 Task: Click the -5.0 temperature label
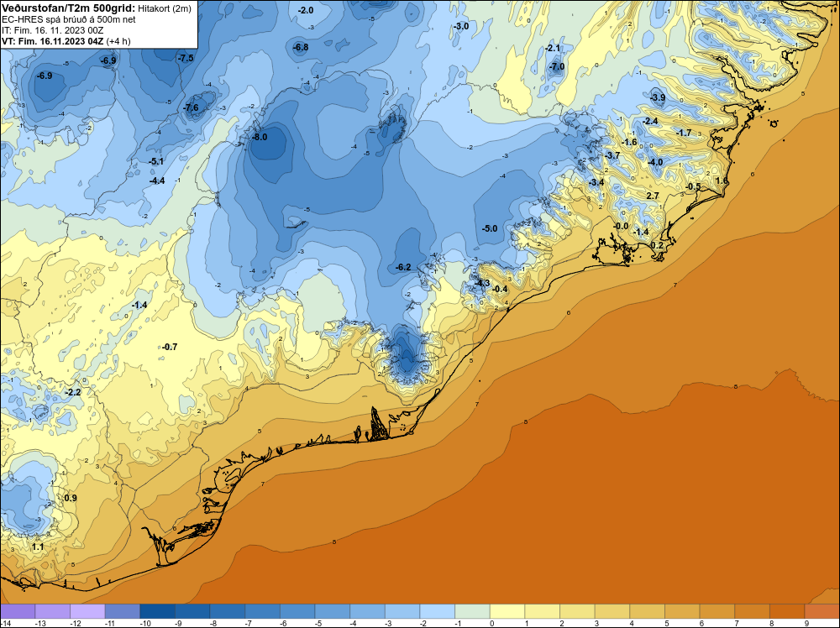[x=490, y=228]
